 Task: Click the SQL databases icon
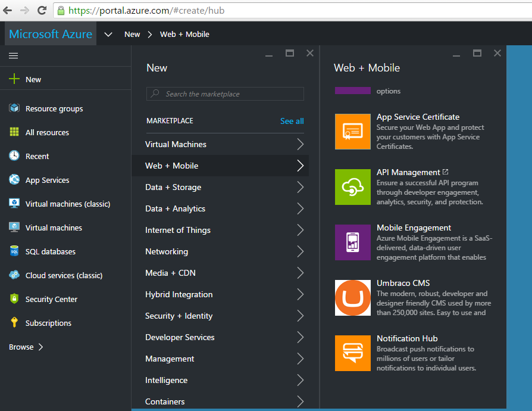pyautogui.click(x=14, y=251)
